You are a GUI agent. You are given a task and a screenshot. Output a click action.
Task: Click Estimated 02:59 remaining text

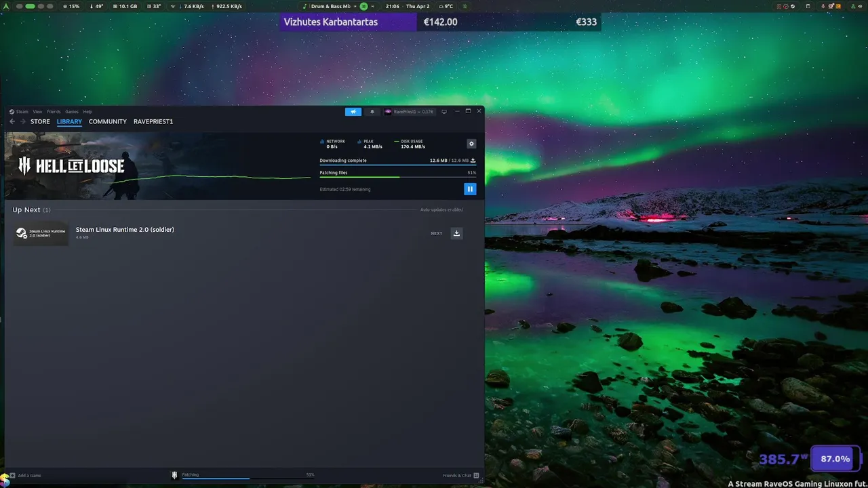coord(345,189)
